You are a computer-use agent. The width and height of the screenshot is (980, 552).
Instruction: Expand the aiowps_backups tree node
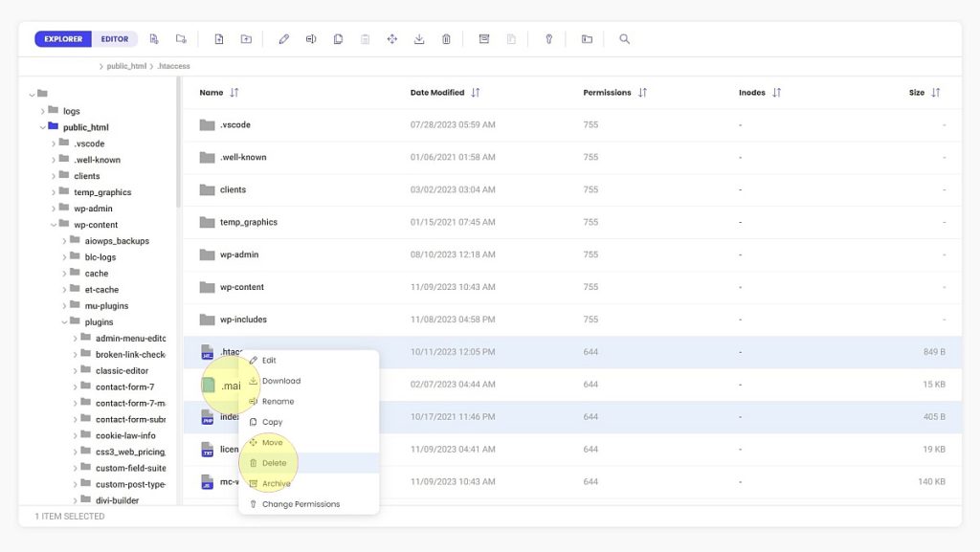coord(64,241)
